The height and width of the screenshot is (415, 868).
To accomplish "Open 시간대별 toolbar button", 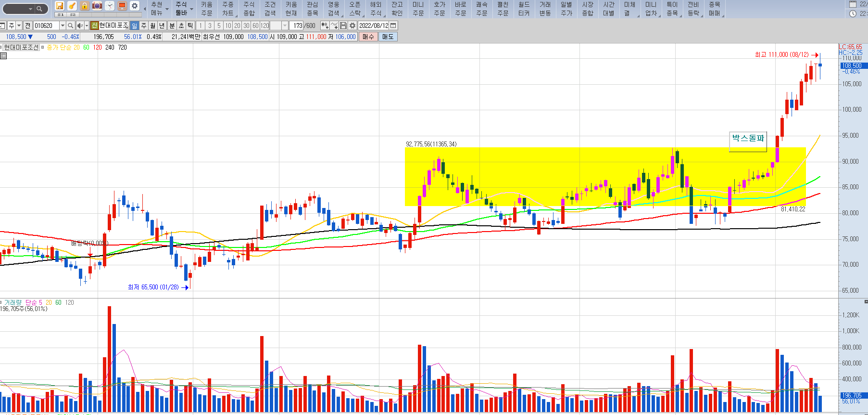I will click(609, 9).
